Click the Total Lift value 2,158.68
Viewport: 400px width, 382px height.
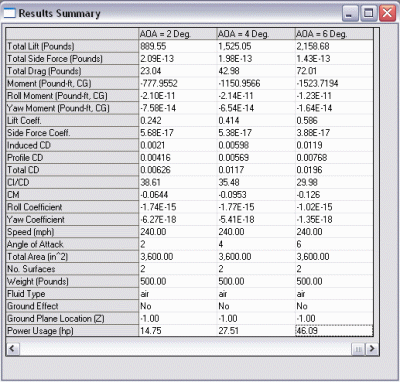click(334, 46)
